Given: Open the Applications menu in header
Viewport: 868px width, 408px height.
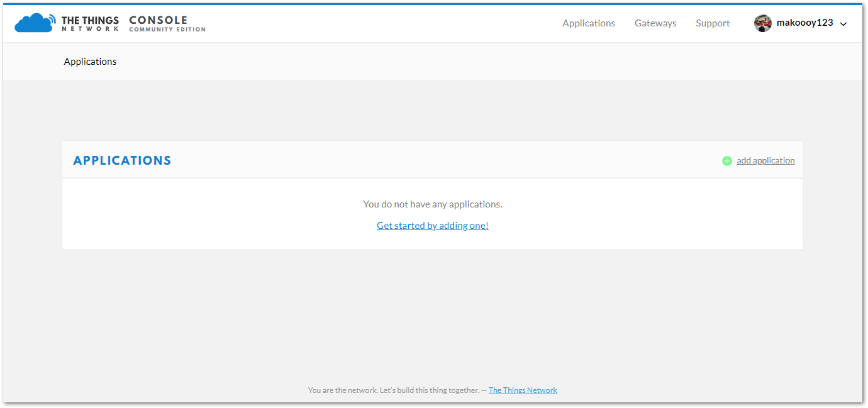Looking at the screenshot, I should point(589,23).
